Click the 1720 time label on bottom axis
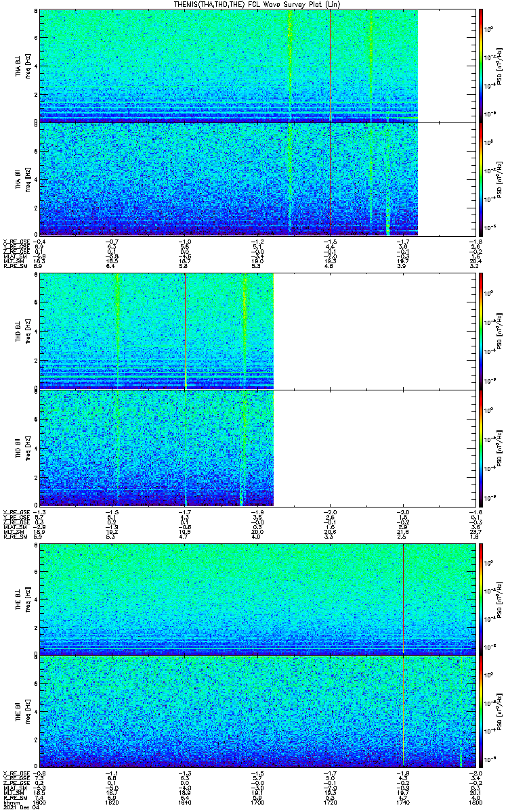 (329, 803)
